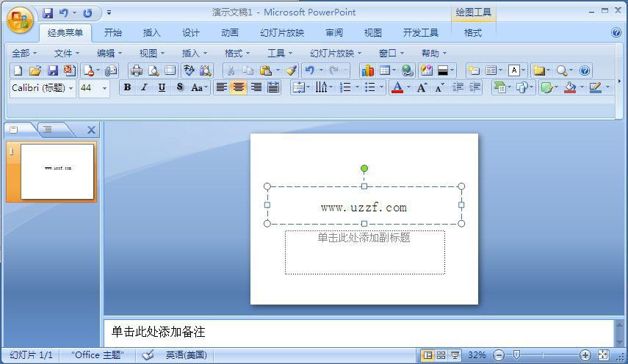Decrease font size with the small A icon
628x364 pixels.
(439, 87)
